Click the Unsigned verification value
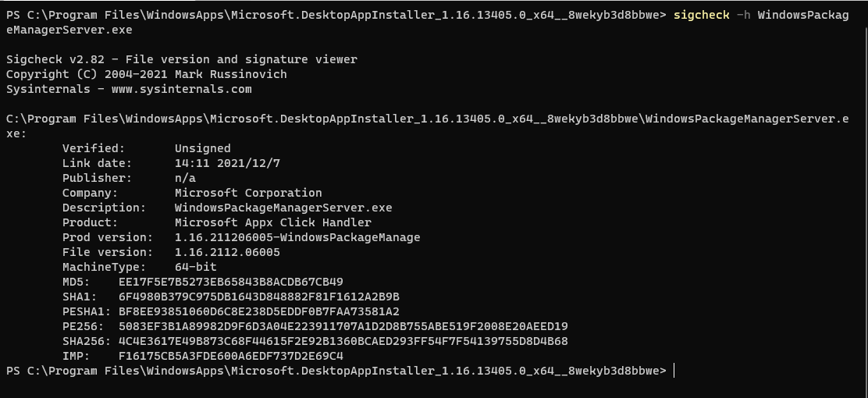Viewport: 868px width, 398px height. click(203, 148)
